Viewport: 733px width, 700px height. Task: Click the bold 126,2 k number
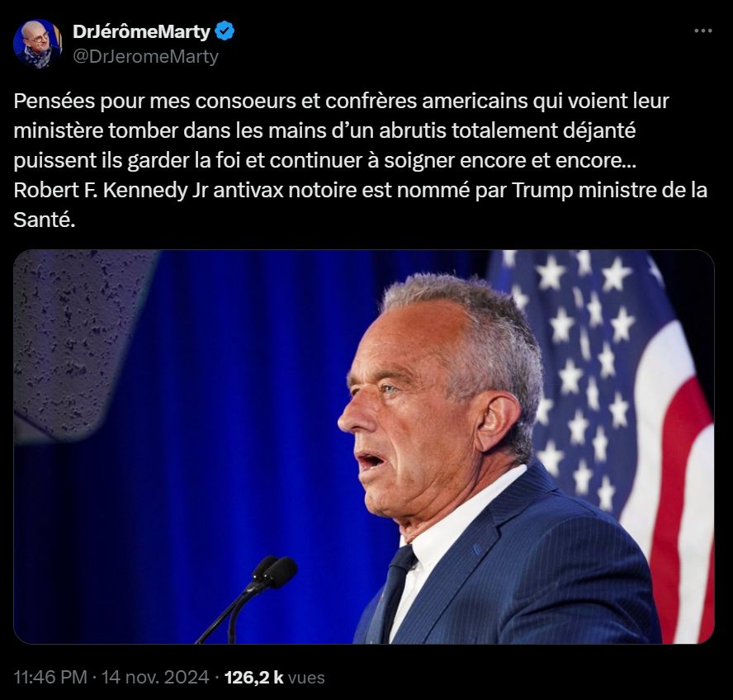click(254, 677)
